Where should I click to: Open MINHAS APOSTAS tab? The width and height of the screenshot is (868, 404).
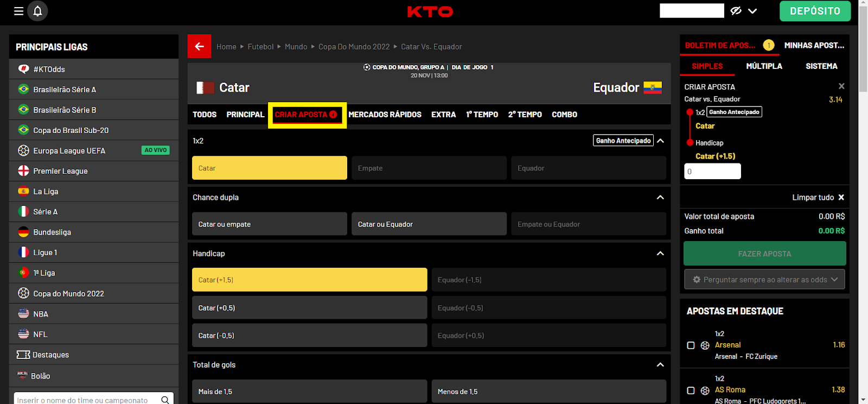click(814, 45)
